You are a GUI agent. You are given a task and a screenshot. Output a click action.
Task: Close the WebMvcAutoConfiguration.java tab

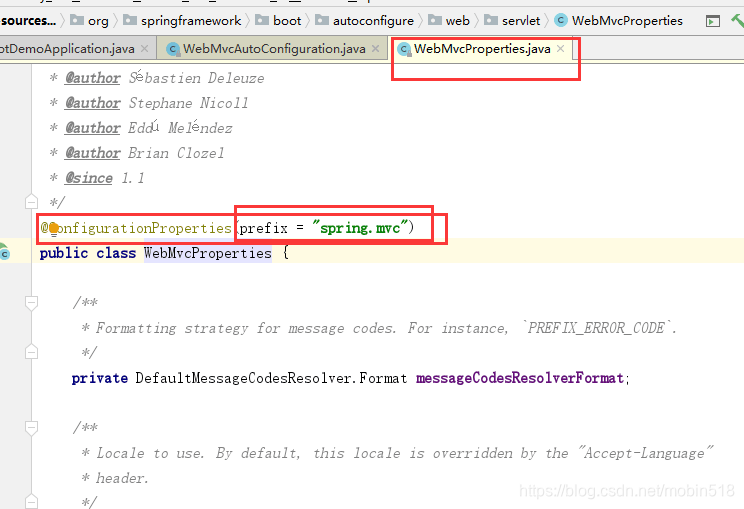click(375, 48)
